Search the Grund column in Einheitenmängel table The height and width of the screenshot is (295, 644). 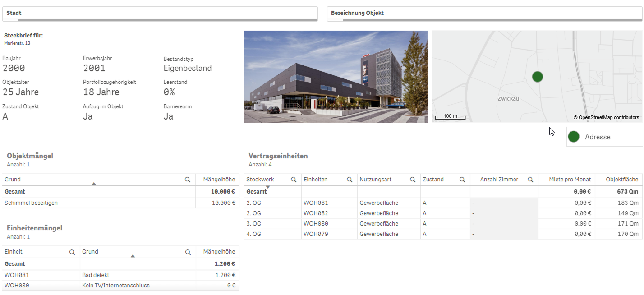click(188, 252)
